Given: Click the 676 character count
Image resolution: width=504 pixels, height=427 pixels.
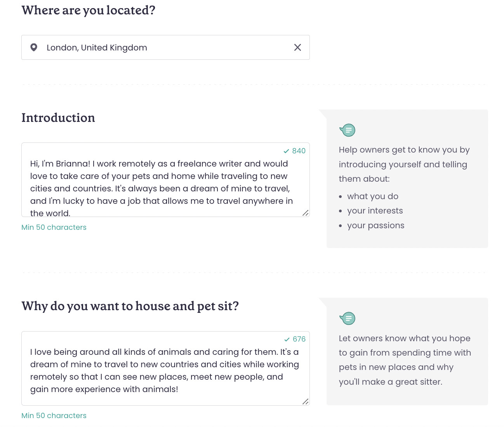Looking at the screenshot, I should pyautogui.click(x=299, y=339).
